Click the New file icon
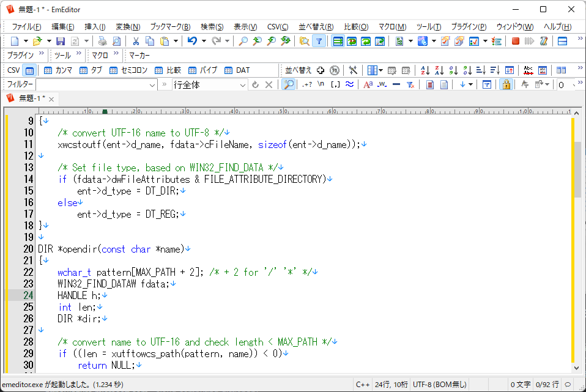This screenshot has width=586, height=392. pos(14,41)
